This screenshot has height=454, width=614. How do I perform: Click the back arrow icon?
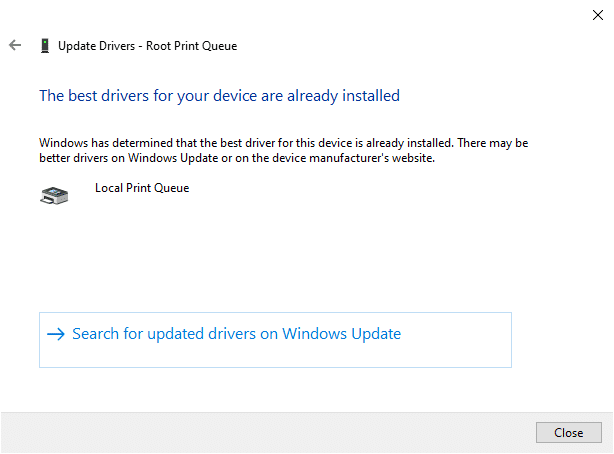(x=15, y=45)
